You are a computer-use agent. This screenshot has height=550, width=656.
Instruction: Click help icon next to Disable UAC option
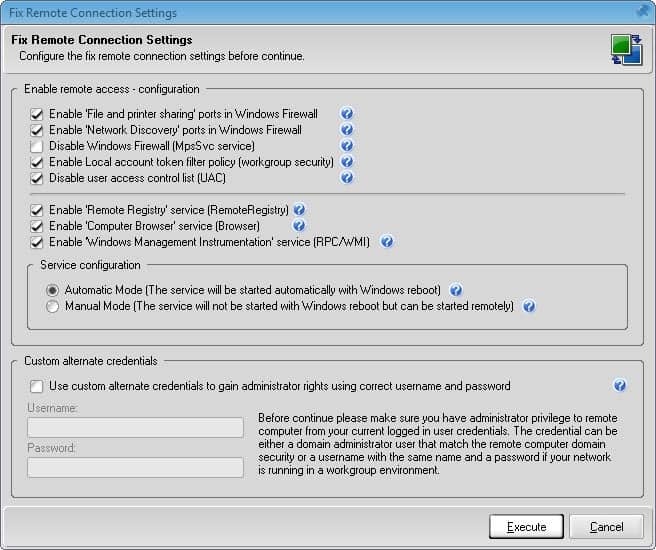point(347,178)
